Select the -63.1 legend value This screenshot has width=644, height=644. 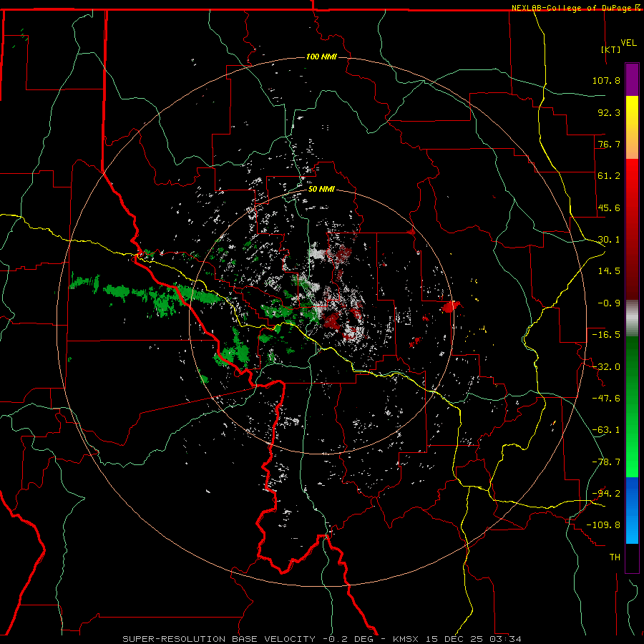606,430
